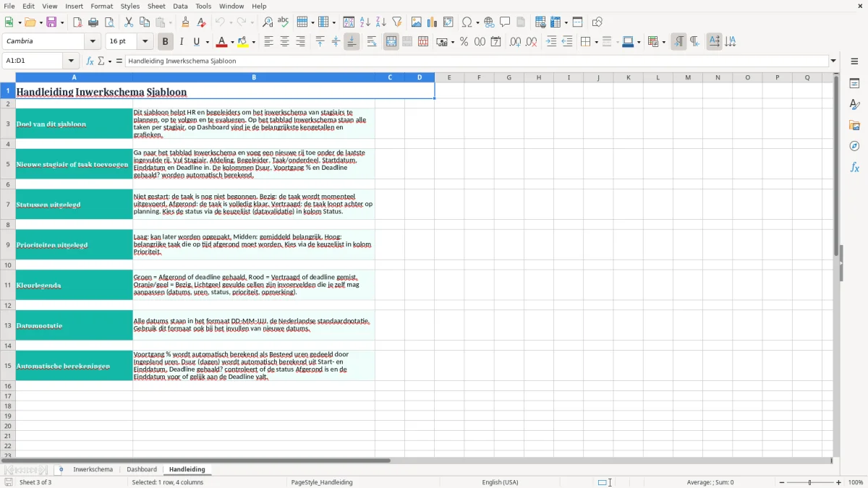
Task: Open the Sheet menu
Action: tap(156, 6)
